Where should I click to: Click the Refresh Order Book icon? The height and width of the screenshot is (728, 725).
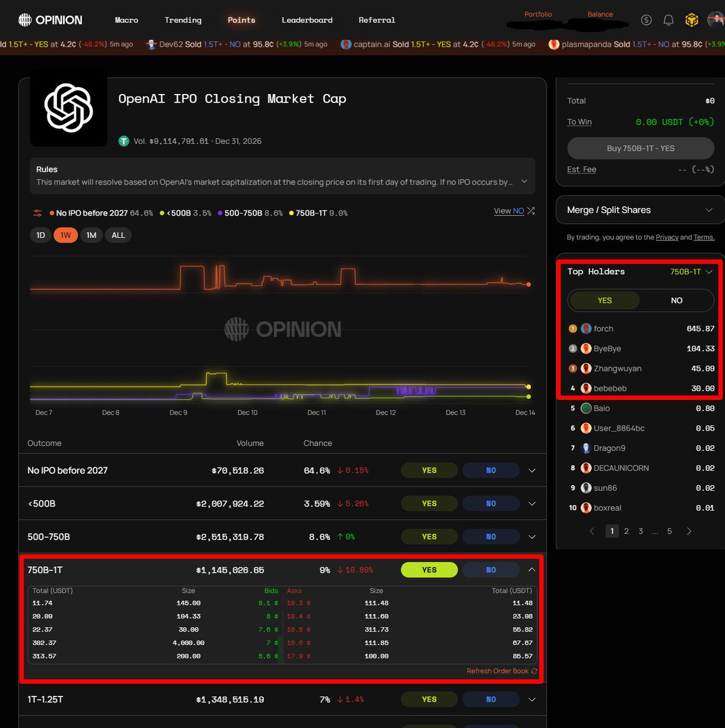click(534, 671)
